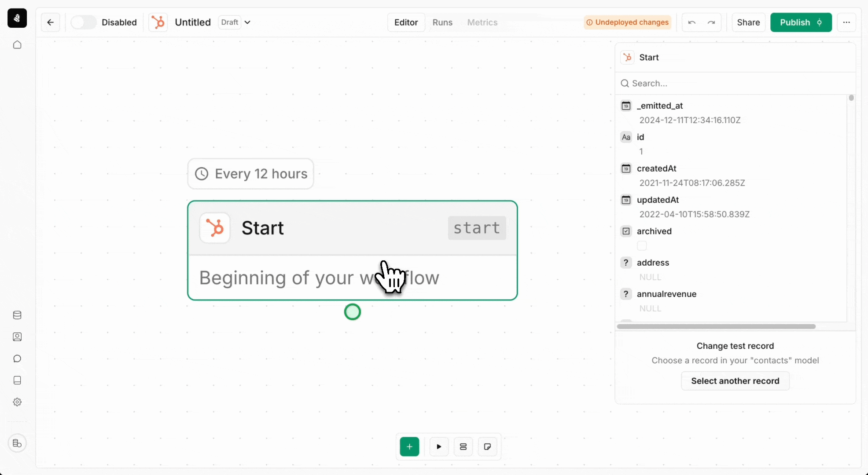The width and height of the screenshot is (868, 475).
Task: Expand the workflow trigger schedule options
Action: tap(250, 173)
